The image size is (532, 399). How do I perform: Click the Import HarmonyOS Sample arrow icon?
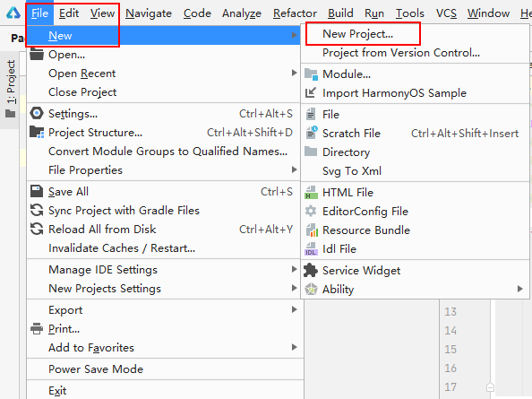(x=311, y=92)
